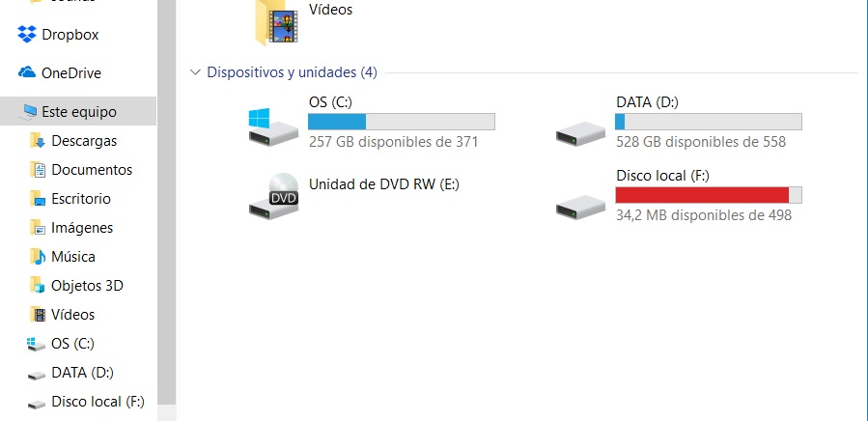Screen dimensions: 868x421
Task: Open the DVD RW (E:) drive icon
Action: point(273,197)
